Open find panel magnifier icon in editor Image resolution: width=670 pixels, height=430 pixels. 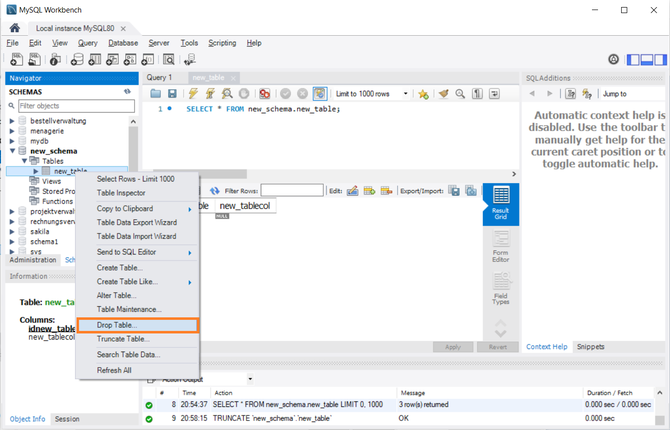(x=460, y=94)
